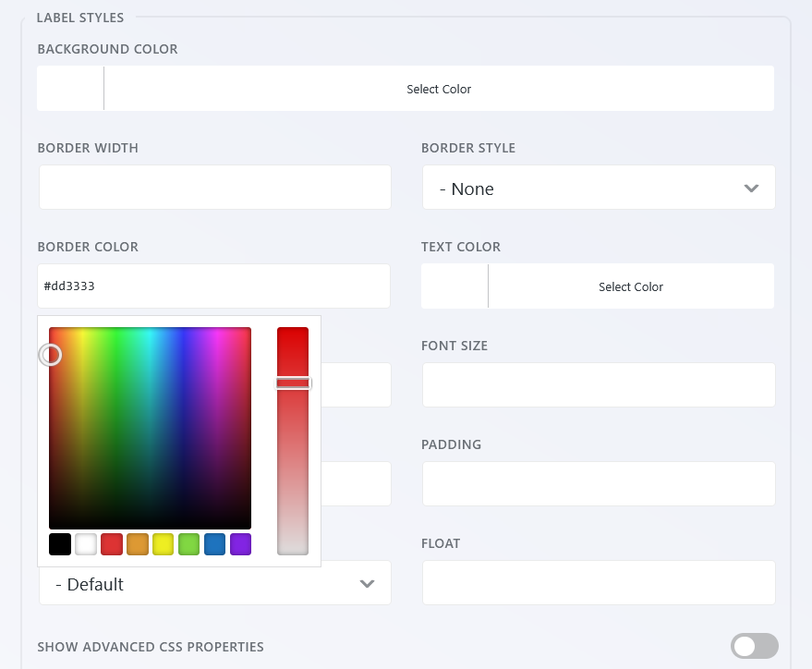Select the purple preset color swatch
Viewport: 812px width, 669px height.
click(x=240, y=544)
